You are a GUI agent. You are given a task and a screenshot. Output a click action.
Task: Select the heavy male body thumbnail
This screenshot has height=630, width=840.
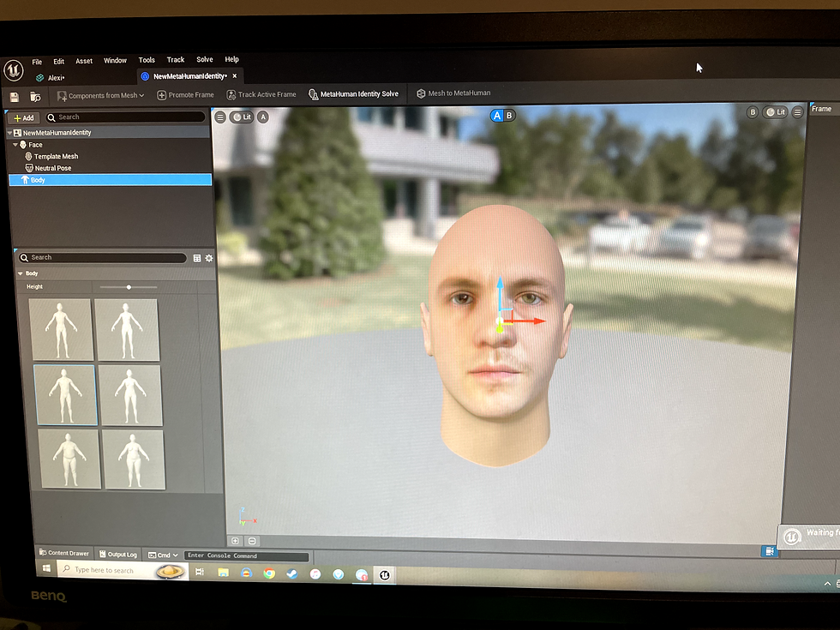click(69, 459)
